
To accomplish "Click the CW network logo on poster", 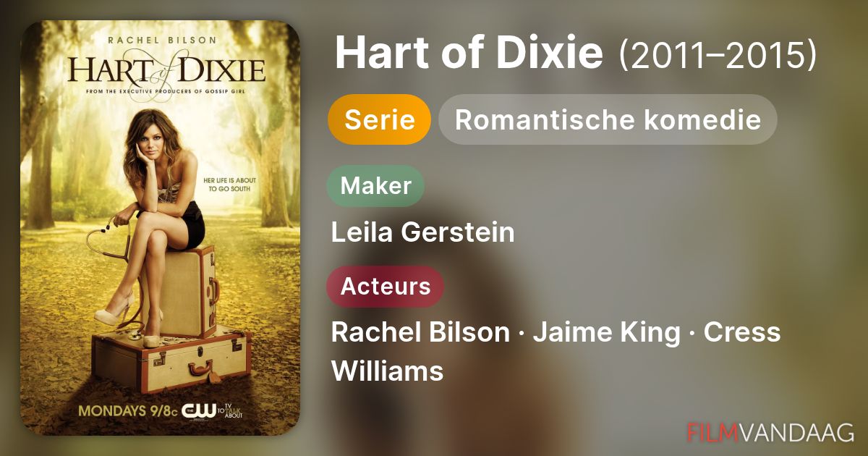I will [198, 410].
